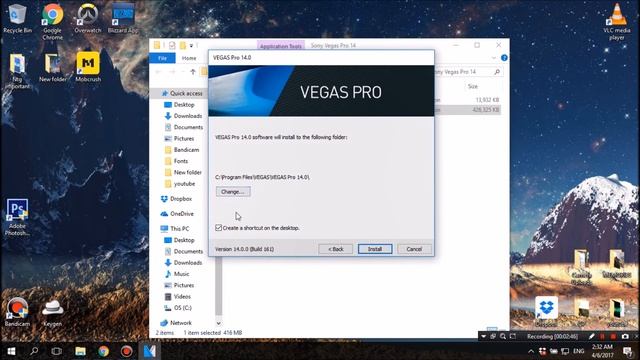Screen dimensions: 640x360
Task: Click the Install button in VEGAS installer
Action: [375, 249]
